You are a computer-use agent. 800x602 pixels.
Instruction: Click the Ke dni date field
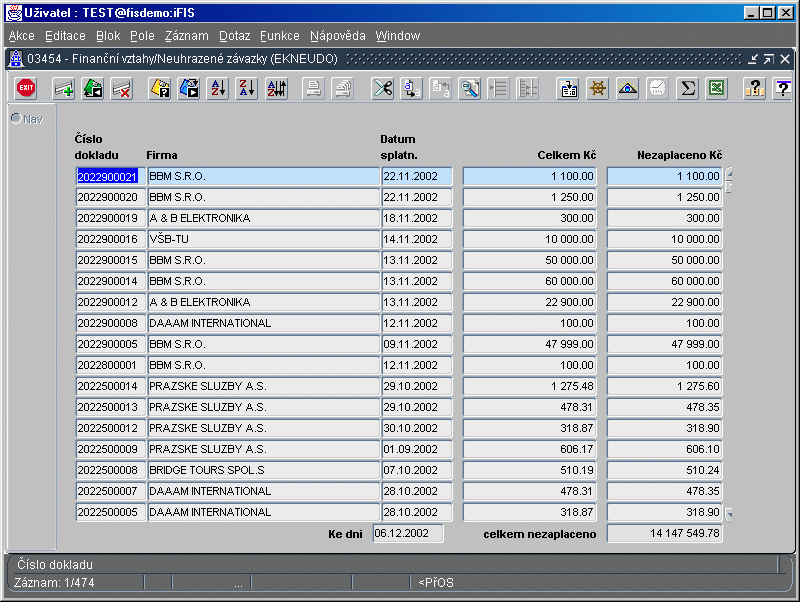point(408,534)
